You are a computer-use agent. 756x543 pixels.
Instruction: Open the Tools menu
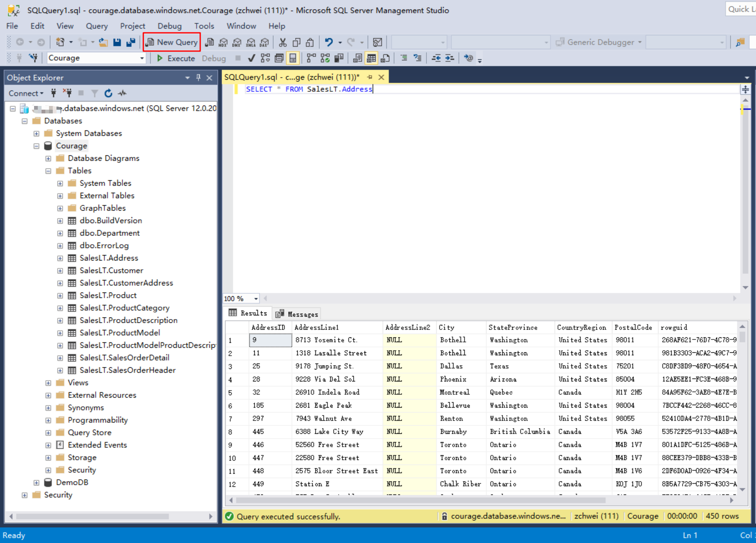(x=204, y=26)
